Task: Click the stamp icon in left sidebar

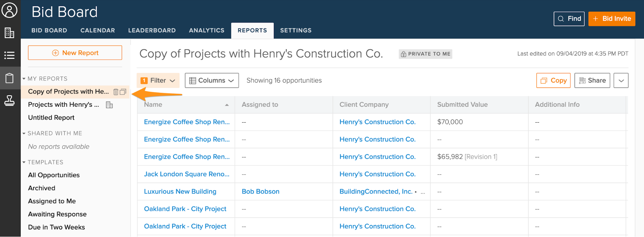Action: pyautogui.click(x=9, y=101)
